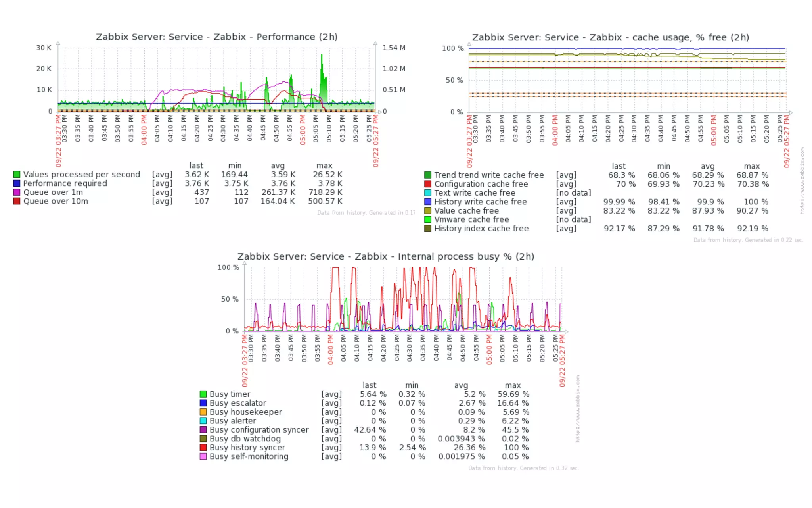Click the red Busy history syncer swatch

click(203, 448)
